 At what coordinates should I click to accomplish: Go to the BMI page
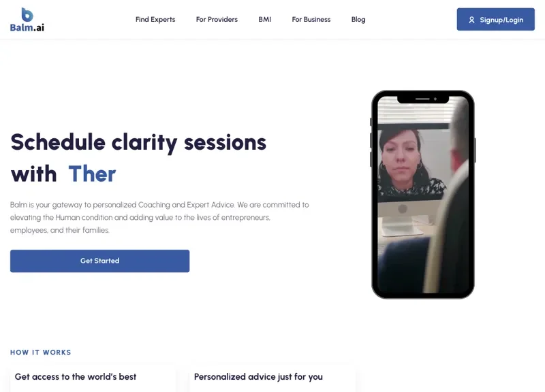tap(264, 20)
